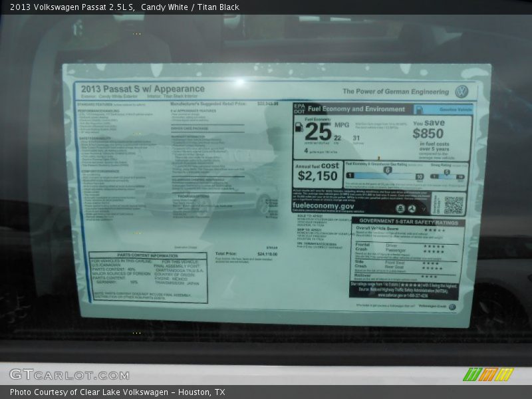The width and height of the screenshot is (532, 399).
Task: Click the Fuel Economy and Environment header
Action: tap(356, 109)
